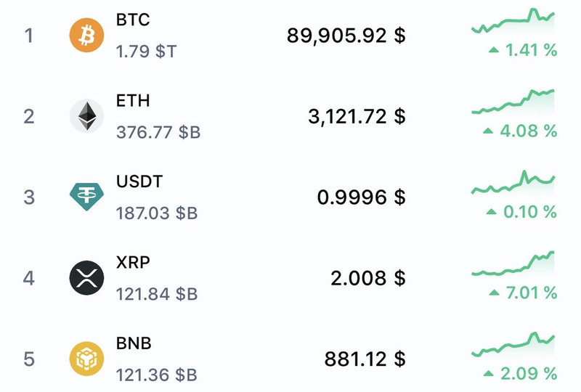Screen dimensions: 581x392
Task: Click the XRP green up-arrow indicator
Action: point(494,293)
